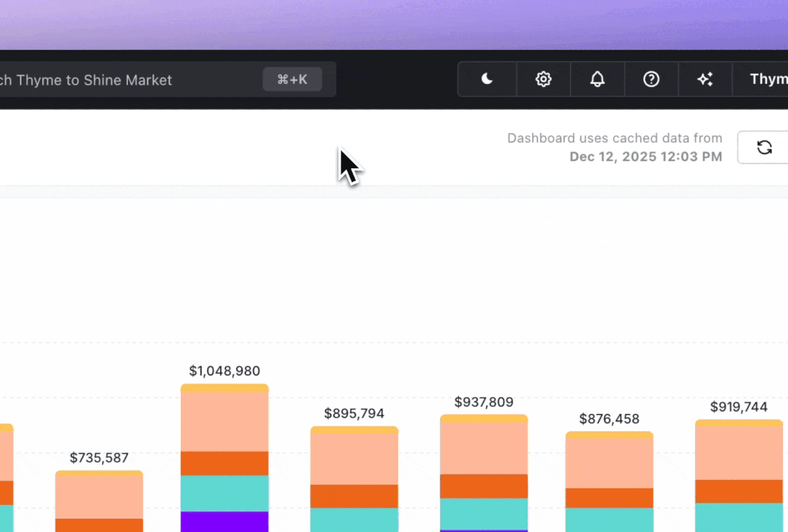
Task: Click the dark orange segment of the $1,048,980 bar
Action: click(x=224, y=463)
